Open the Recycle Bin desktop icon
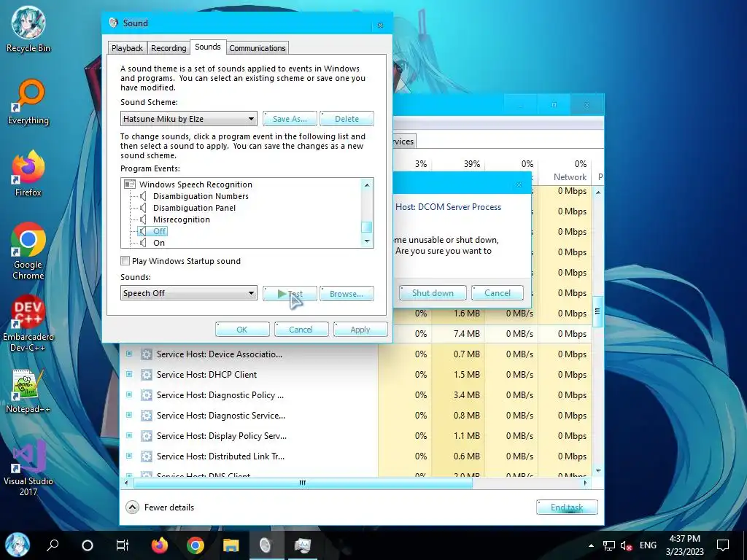Image resolution: width=747 pixels, height=560 pixels. pos(28,29)
